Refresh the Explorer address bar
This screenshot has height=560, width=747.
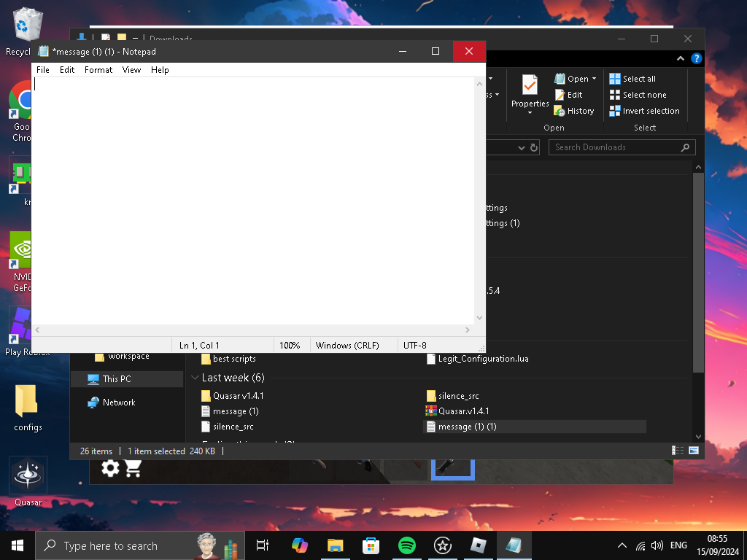point(534,147)
